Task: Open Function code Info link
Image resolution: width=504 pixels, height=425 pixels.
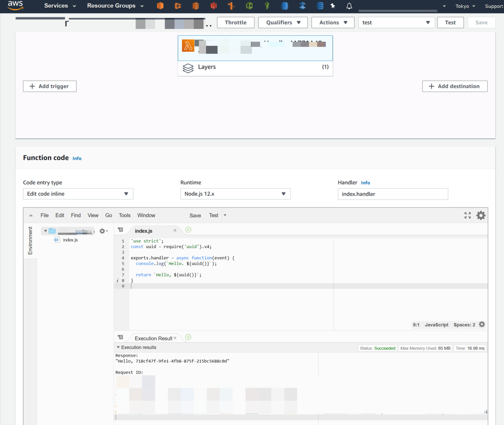Action: click(x=77, y=158)
